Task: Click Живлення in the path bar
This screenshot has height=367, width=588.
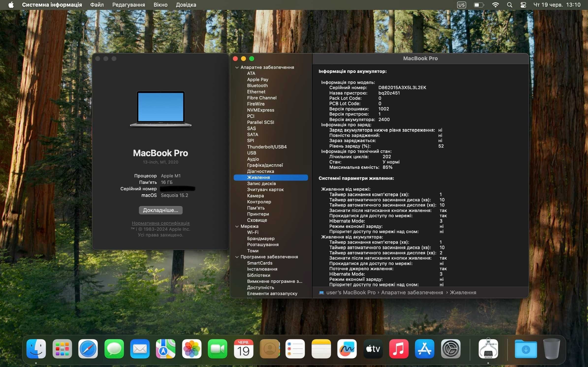Action: (x=463, y=293)
